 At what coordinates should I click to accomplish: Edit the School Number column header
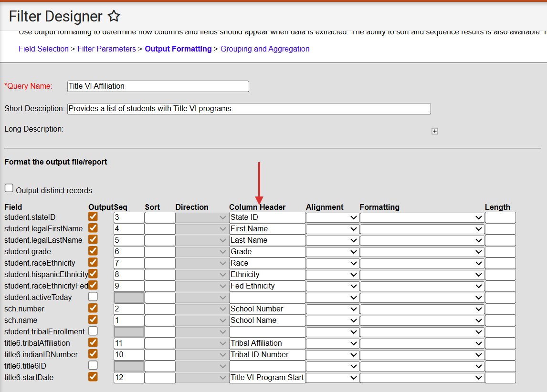coord(267,309)
